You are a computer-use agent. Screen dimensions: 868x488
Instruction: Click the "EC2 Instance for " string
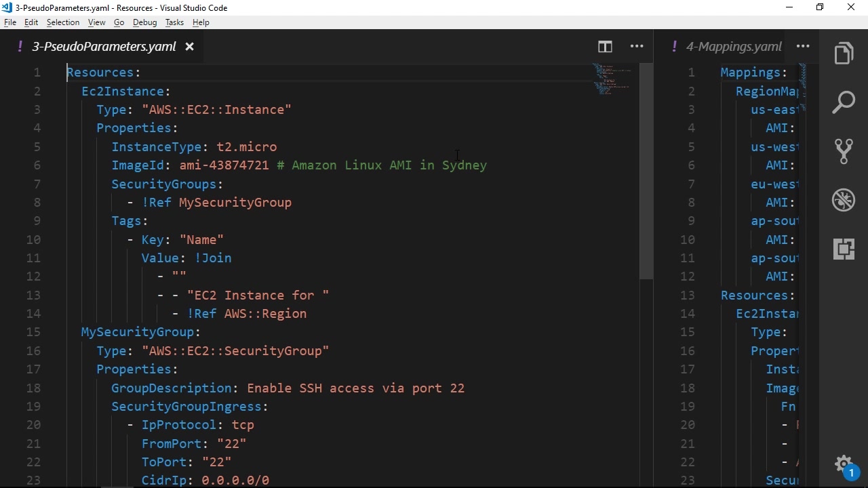[x=258, y=296]
